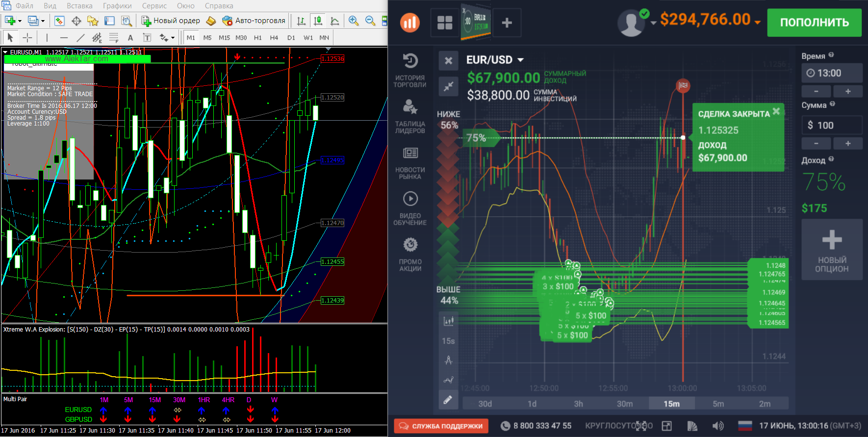Click the Новый ордер button
This screenshot has height=437, width=868.
pos(171,21)
